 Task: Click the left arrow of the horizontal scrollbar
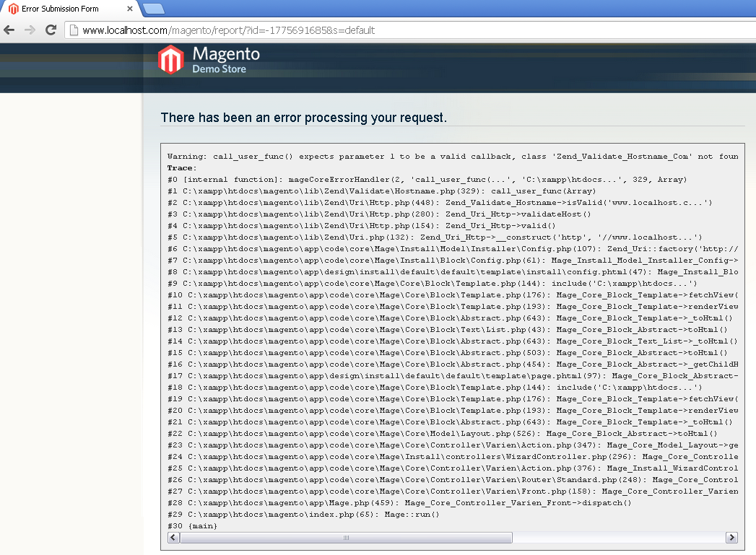pyautogui.click(x=172, y=537)
